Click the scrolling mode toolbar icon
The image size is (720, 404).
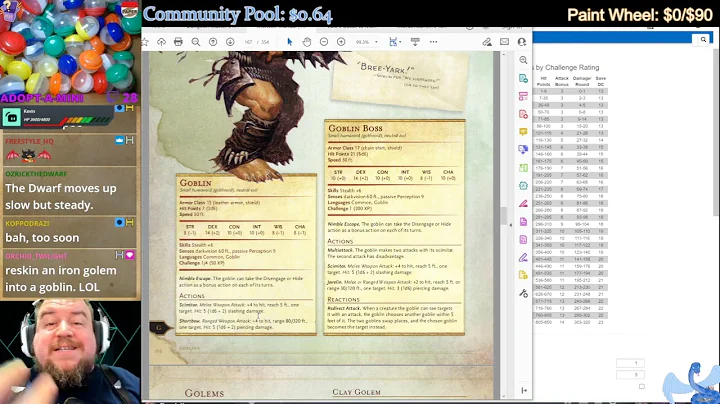415,42
